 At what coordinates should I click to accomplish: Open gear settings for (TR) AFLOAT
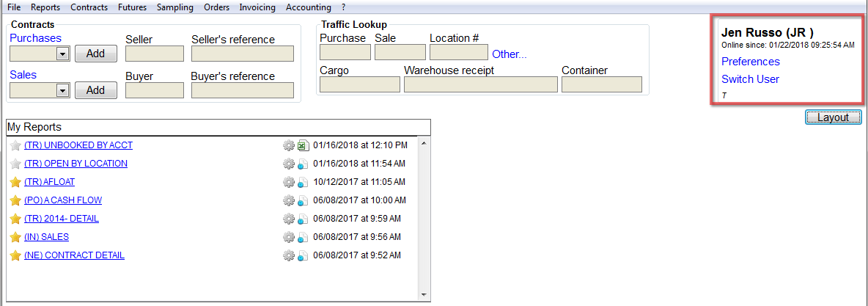[x=288, y=183]
